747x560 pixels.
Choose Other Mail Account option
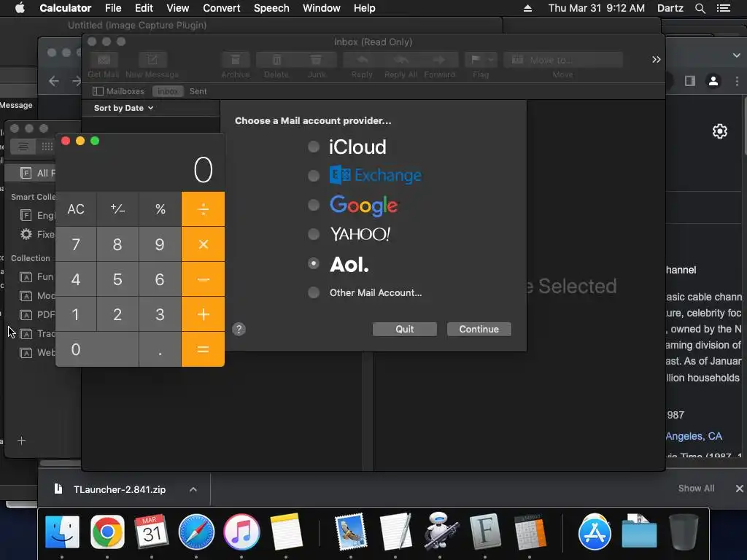click(x=314, y=292)
